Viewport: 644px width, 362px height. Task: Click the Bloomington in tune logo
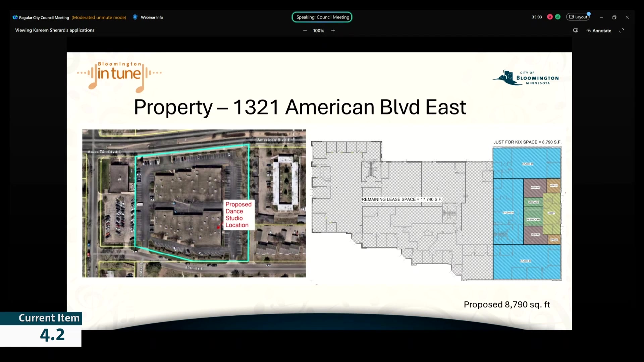click(119, 77)
